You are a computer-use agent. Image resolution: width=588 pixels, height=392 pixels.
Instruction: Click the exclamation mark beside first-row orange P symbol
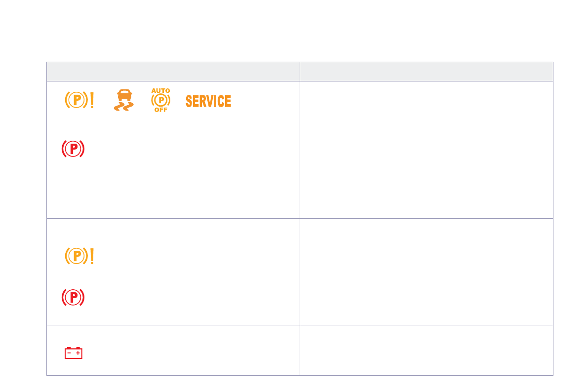click(x=92, y=101)
